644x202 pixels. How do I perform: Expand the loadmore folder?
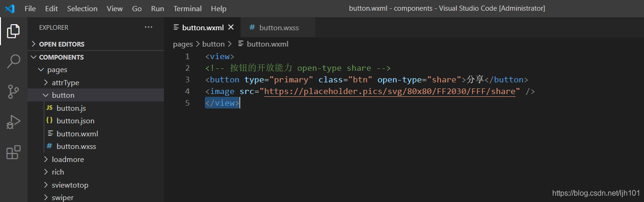click(46, 159)
